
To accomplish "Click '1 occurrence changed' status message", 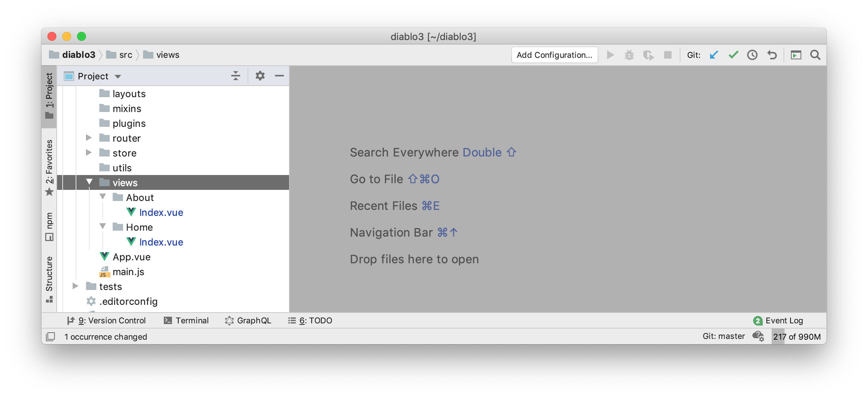I will [x=106, y=336].
